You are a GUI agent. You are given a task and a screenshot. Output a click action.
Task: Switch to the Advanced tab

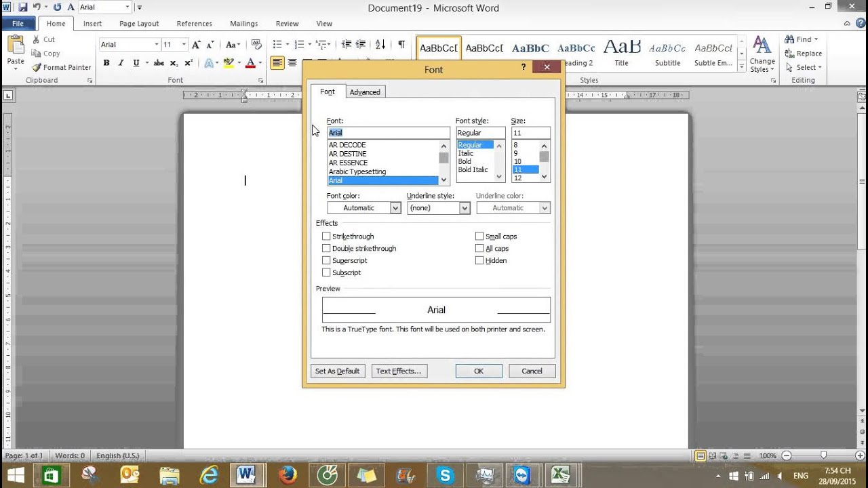tap(365, 92)
